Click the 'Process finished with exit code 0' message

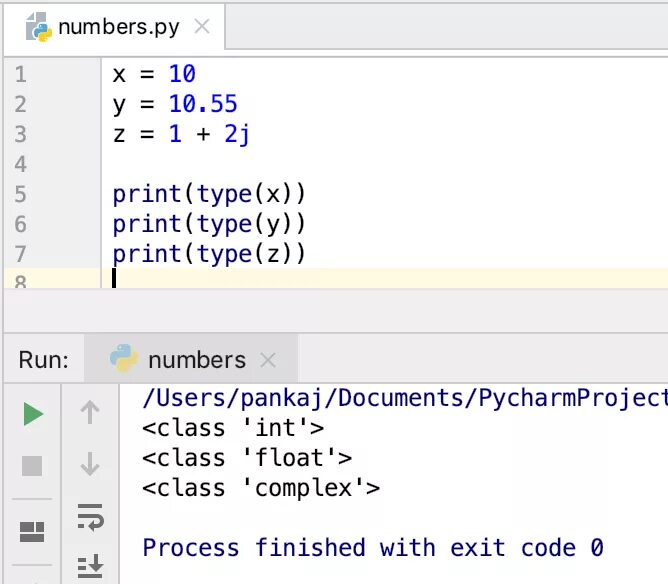(x=373, y=548)
